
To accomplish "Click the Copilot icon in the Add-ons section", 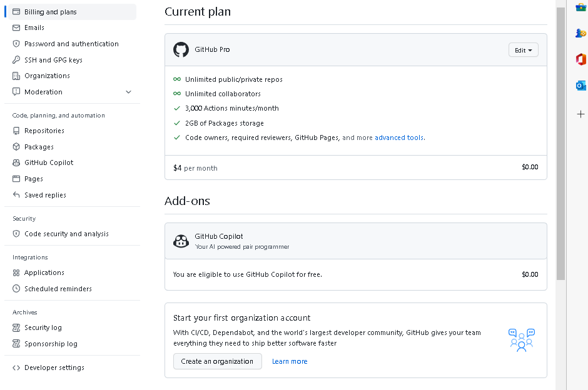I will coord(181,241).
